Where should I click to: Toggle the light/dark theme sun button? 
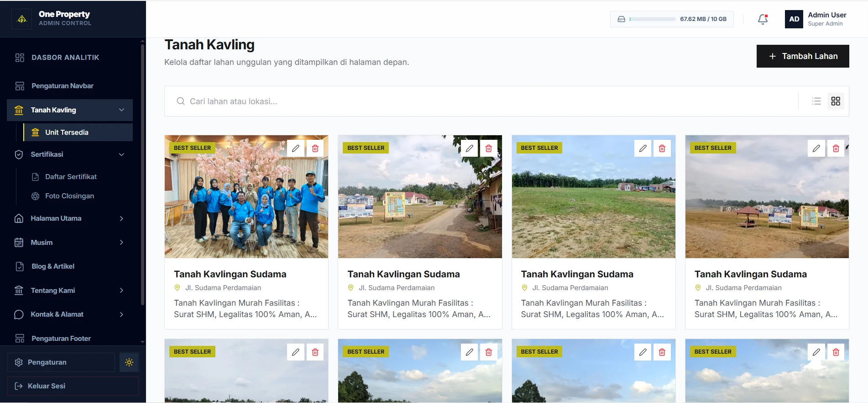pos(129,362)
